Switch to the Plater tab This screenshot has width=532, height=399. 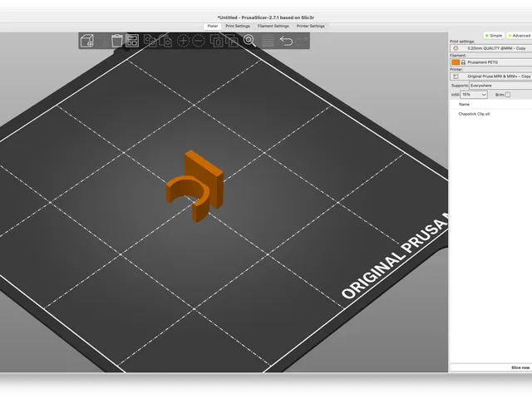[x=213, y=26]
